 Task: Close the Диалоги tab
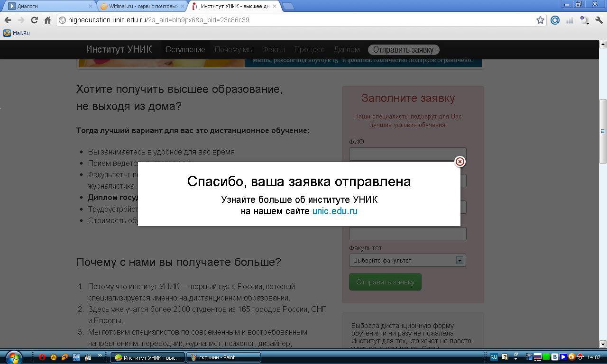tap(90, 6)
